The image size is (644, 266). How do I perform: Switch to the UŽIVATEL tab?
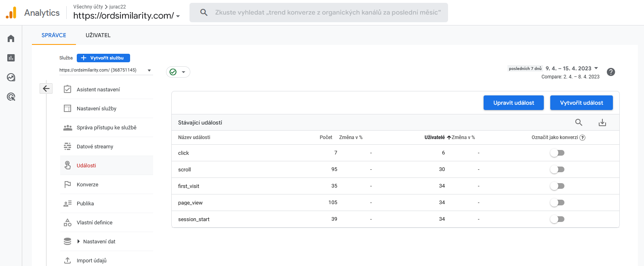click(98, 35)
